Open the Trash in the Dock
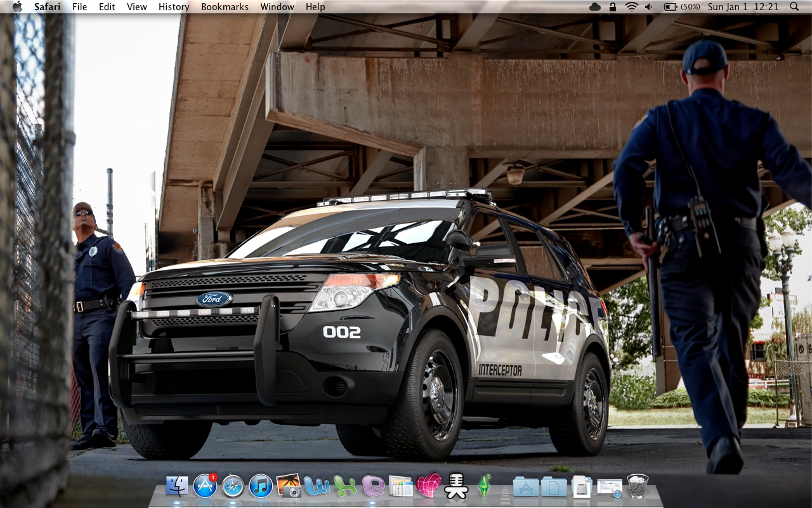This screenshot has height=508, width=812. point(638,486)
